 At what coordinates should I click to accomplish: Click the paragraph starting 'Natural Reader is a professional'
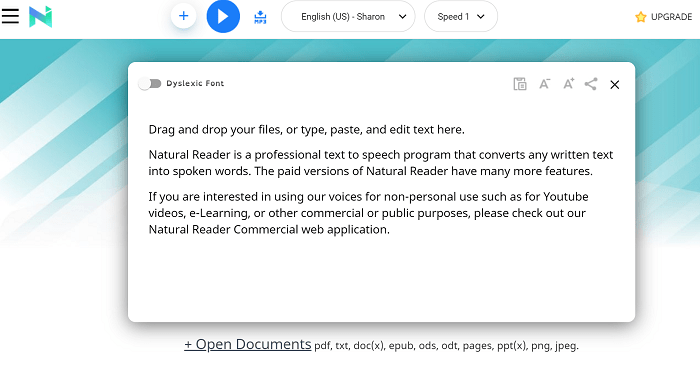point(381,163)
